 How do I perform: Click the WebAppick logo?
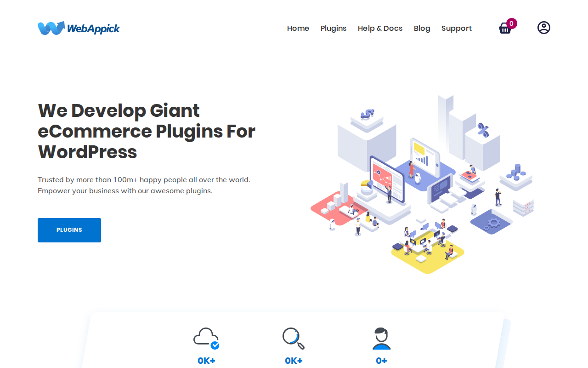point(79,28)
